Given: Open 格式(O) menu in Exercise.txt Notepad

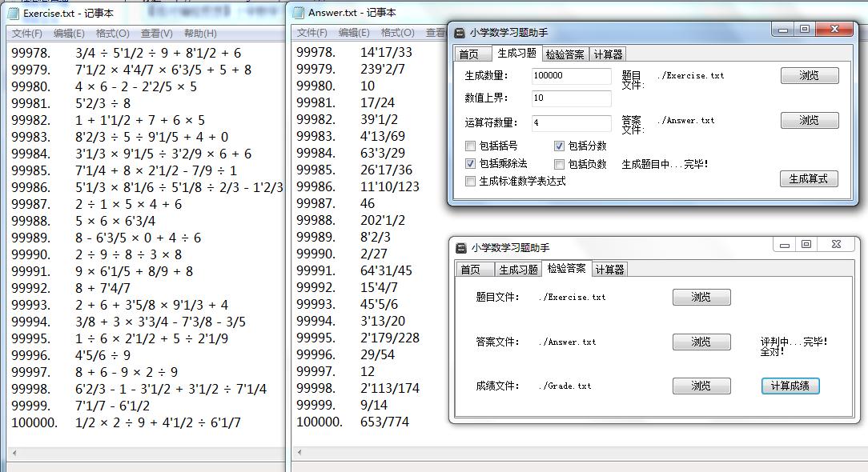Looking at the screenshot, I should pos(112,34).
